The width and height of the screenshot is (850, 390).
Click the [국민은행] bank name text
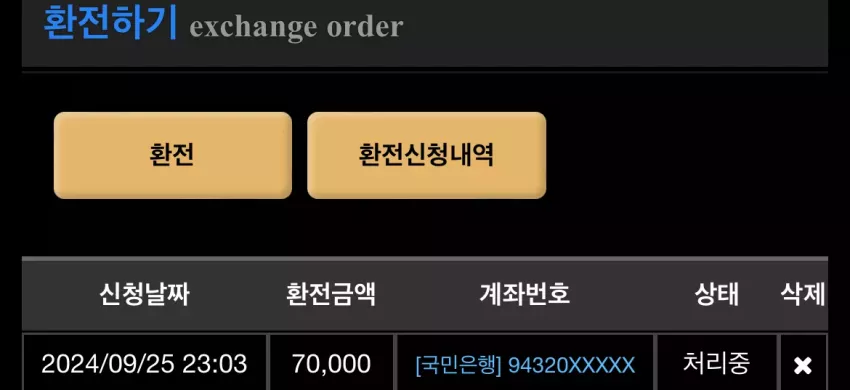[x=459, y=366]
